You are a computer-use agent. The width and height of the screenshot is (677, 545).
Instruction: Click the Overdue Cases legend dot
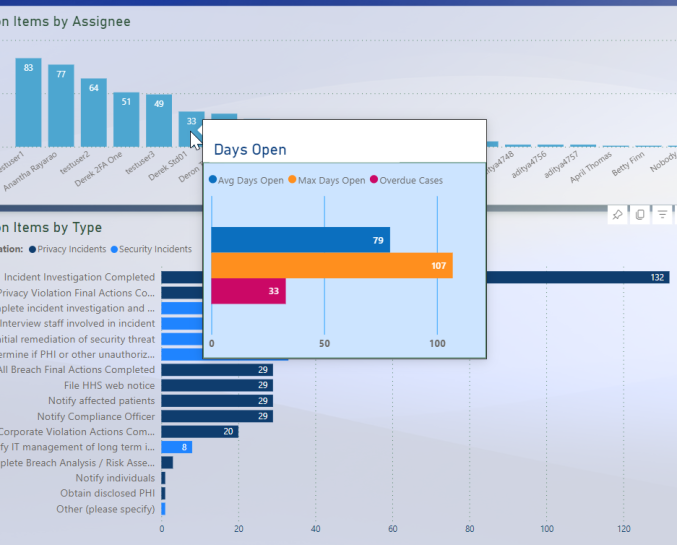(374, 181)
